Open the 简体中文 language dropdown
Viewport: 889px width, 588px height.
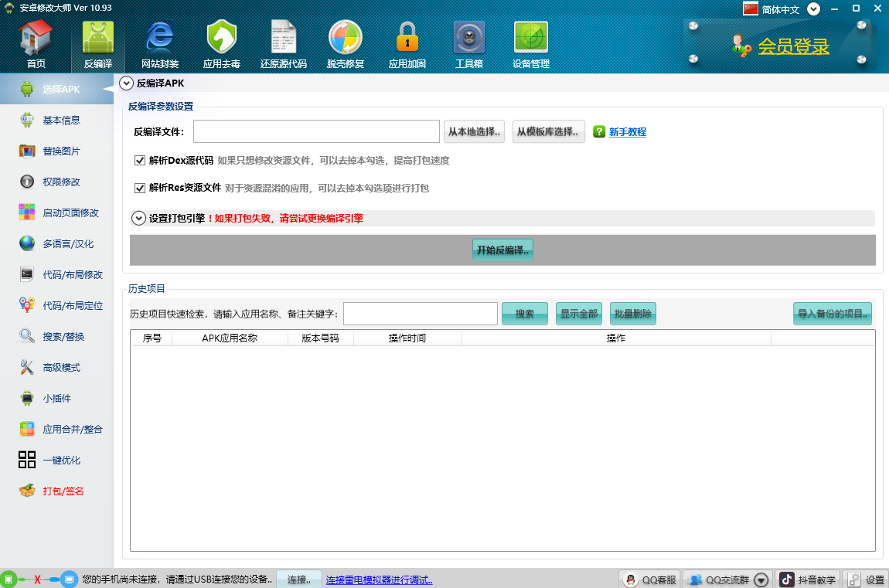tap(813, 9)
